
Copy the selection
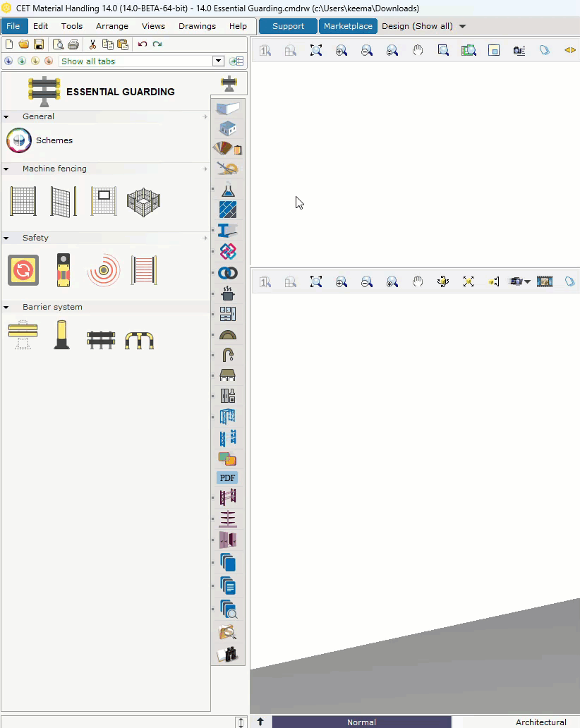point(108,44)
